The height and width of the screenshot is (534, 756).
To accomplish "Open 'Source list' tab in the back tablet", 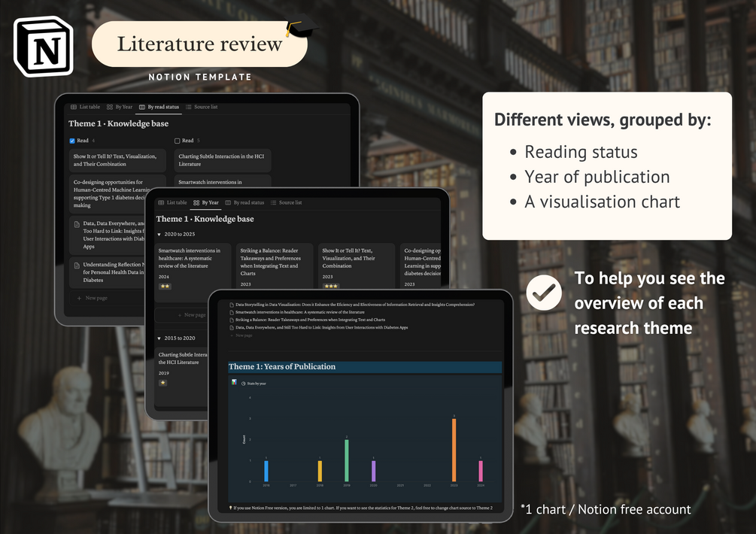I will (x=202, y=107).
